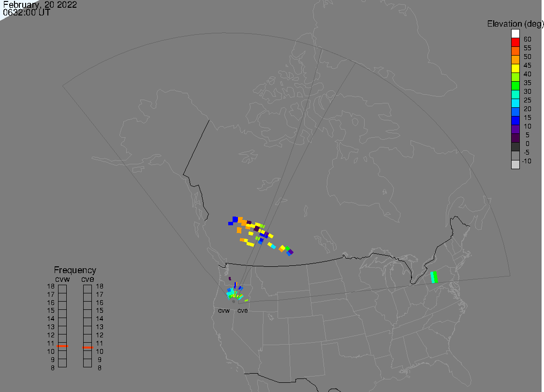Click the Frequency panel title
The image size is (544, 392).
(75, 270)
